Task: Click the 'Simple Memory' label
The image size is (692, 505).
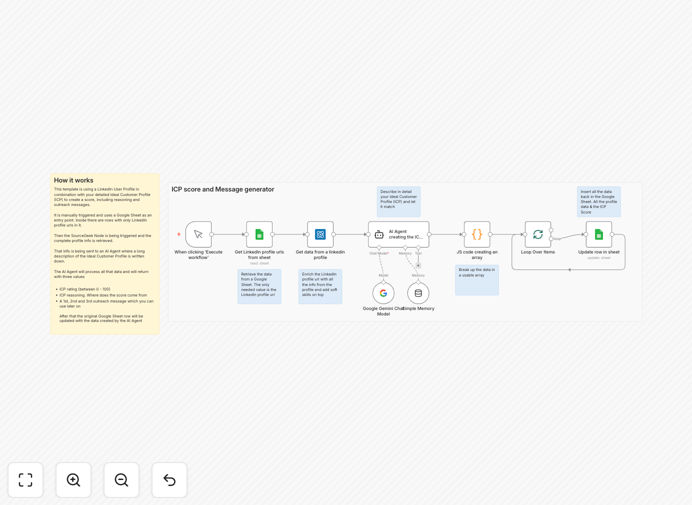Action: (x=418, y=309)
